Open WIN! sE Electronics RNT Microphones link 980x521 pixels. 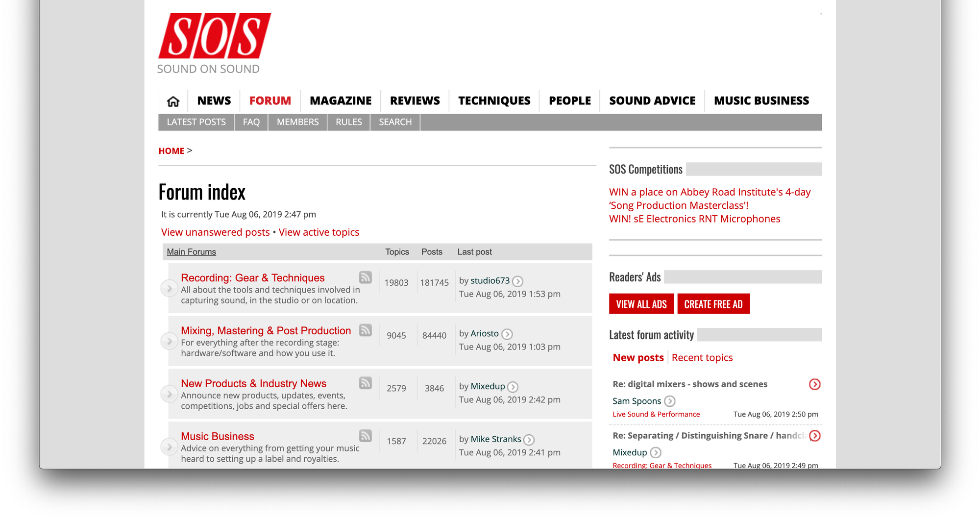694,219
